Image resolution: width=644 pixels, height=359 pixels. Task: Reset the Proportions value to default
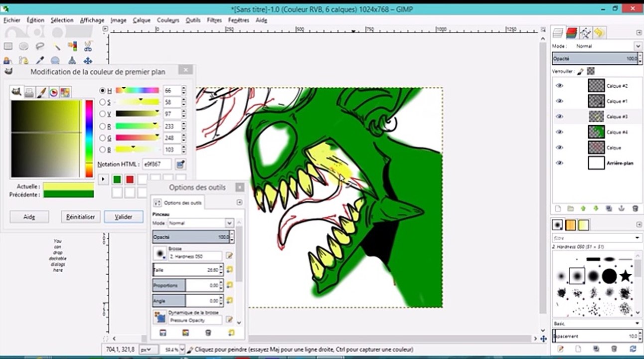coord(230,285)
